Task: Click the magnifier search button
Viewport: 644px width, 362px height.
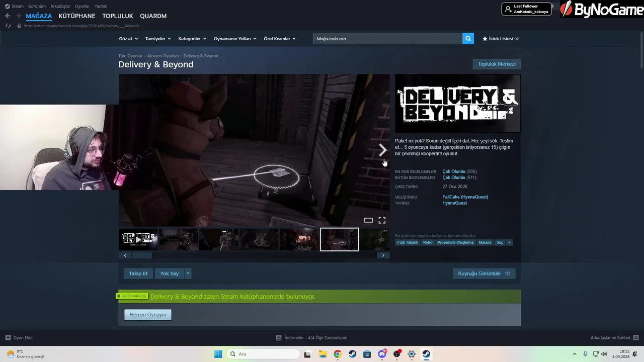Action: pyautogui.click(x=468, y=39)
